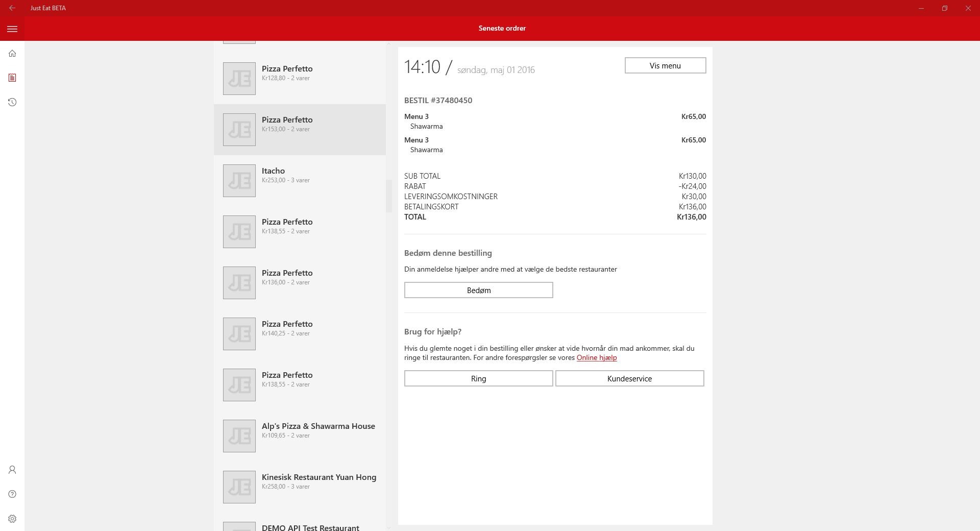
Task: Select the red orders receipt icon
Action: pyautogui.click(x=12, y=78)
